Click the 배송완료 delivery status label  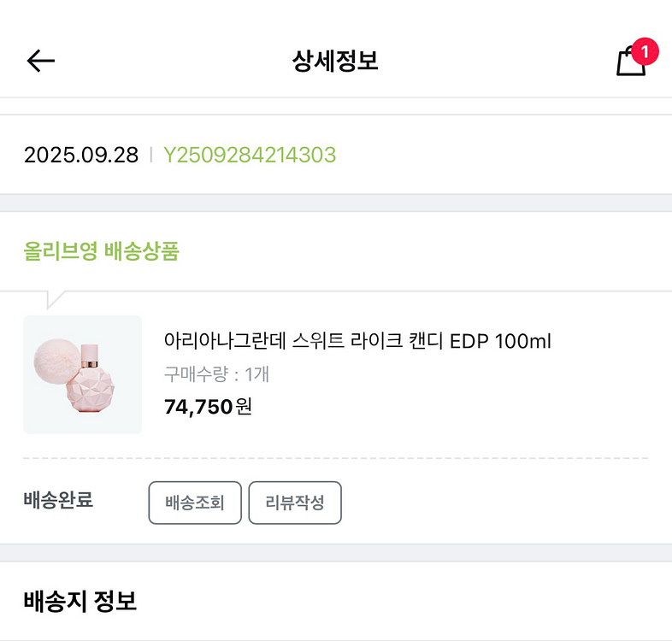pyautogui.click(x=58, y=500)
